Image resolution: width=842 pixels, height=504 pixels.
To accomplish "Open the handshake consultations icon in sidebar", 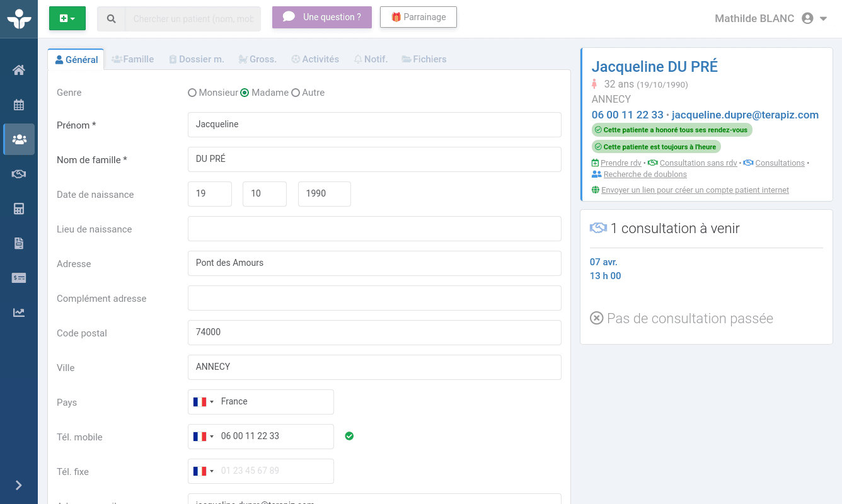I will 19,174.
